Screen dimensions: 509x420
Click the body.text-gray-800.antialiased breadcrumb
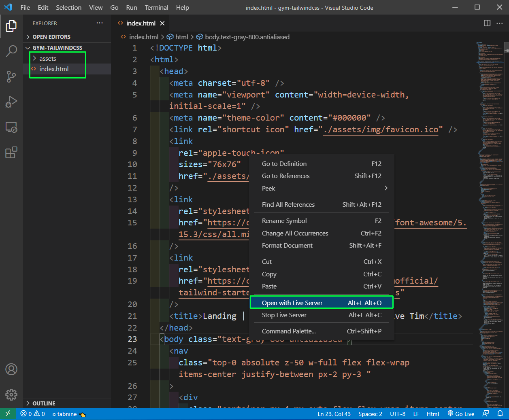[x=243, y=37]
